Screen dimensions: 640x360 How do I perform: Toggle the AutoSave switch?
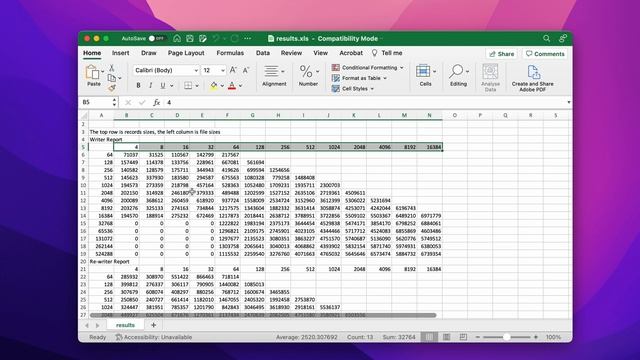pyautogui.click(x=156, y=38)
